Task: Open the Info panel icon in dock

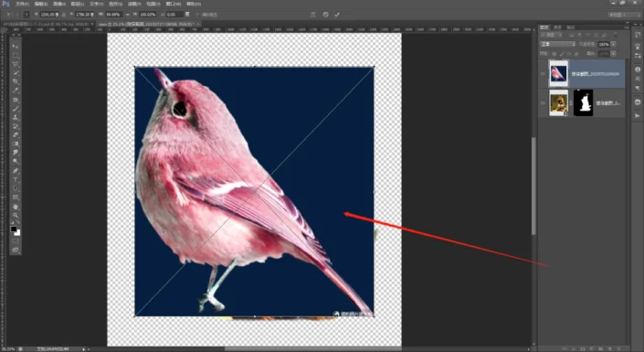Action: coord(638,69)
